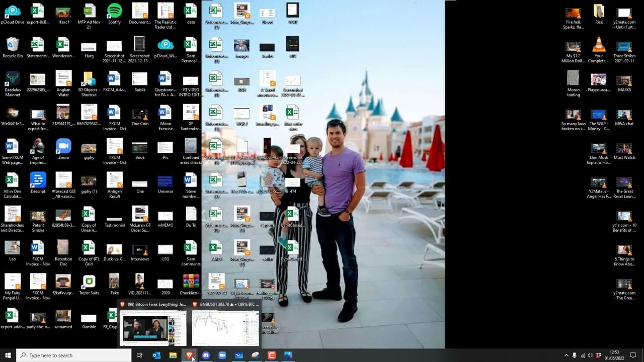Open the Recycle Bin

click(13, 48)
